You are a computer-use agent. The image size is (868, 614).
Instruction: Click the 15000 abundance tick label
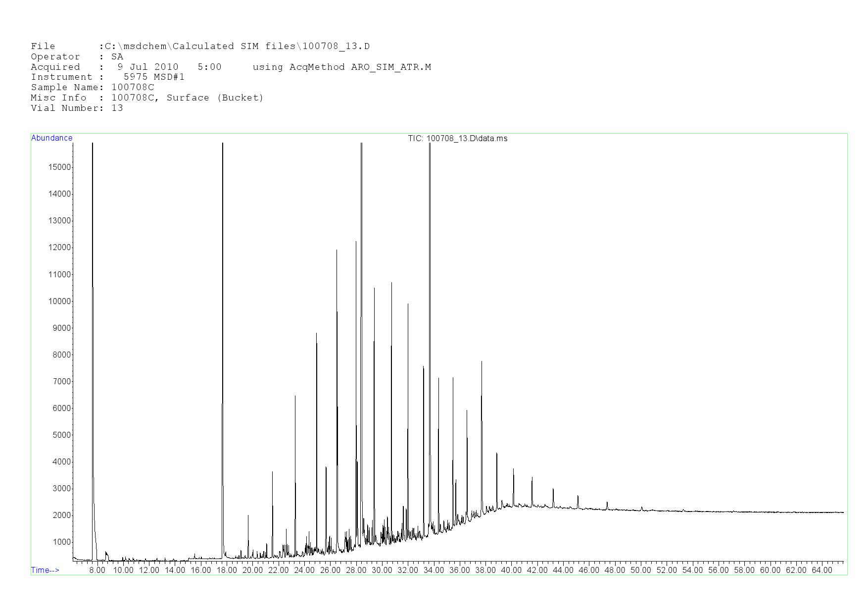tap(59, 167)
